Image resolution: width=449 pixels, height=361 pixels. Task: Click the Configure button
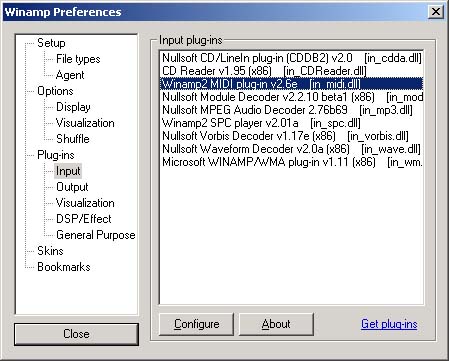(x=196, y=324)
